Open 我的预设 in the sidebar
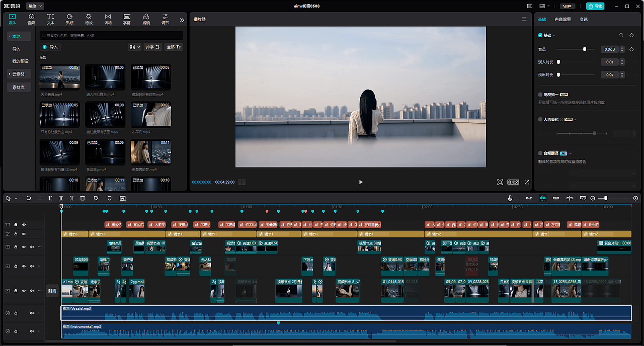The width and height of the screenshot is (644, 346). point(20,61)
